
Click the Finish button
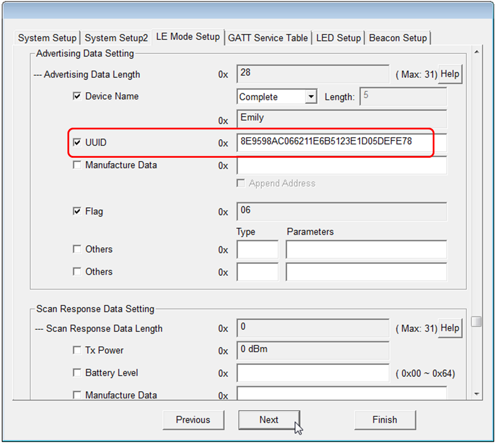pos(385,420)
